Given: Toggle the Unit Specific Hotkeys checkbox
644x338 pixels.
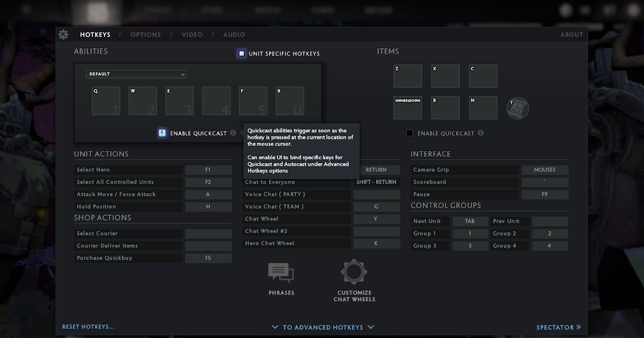Looking at the screenshot, I should (241, 53).
